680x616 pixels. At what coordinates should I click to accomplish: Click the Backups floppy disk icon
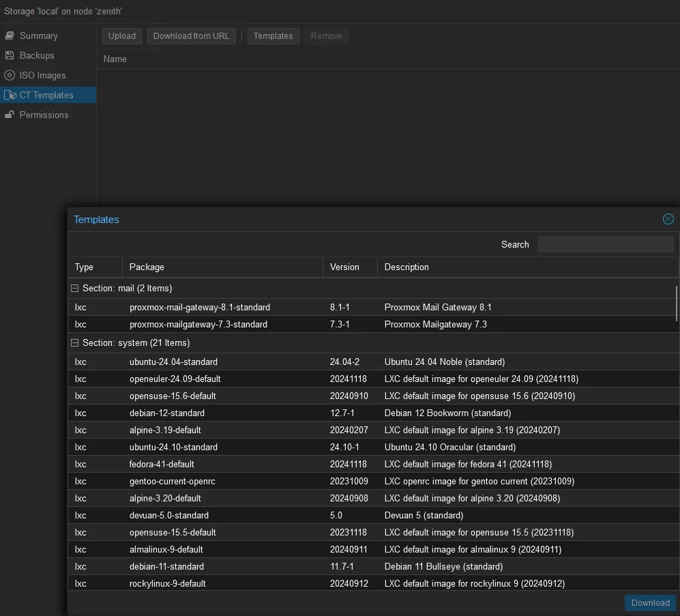(x=10, y=55)
